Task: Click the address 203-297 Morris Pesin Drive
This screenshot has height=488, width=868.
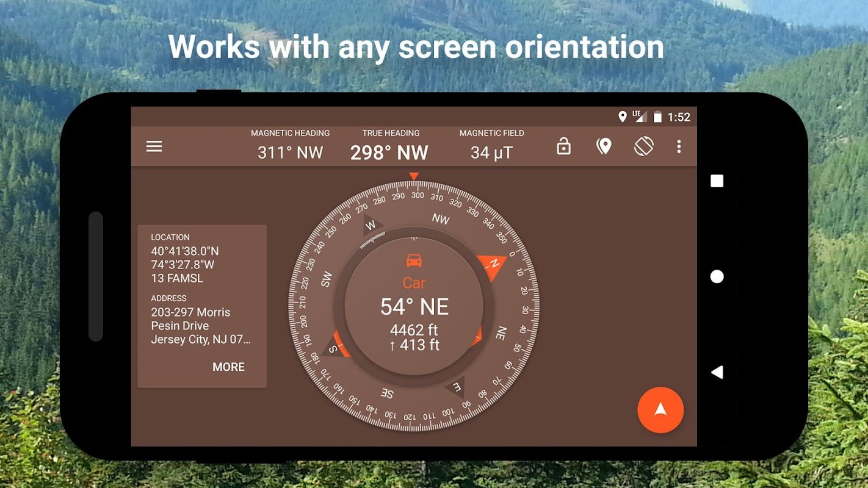Action: pyautogui.click(x=190, y=319)
